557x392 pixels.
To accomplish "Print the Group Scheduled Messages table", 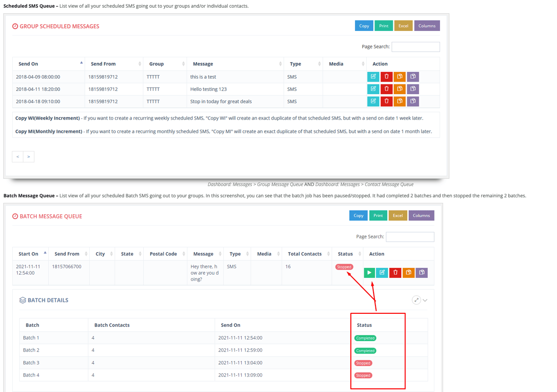I will (384, 26).
